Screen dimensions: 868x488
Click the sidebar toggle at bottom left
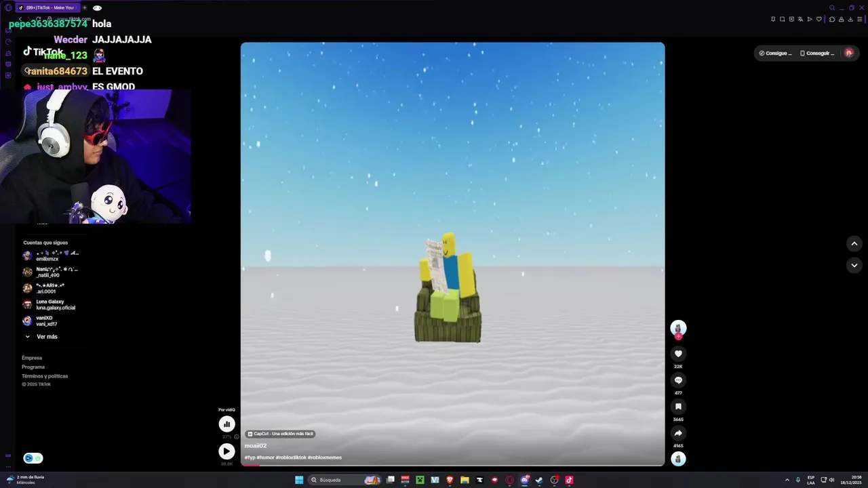point(33,458)
